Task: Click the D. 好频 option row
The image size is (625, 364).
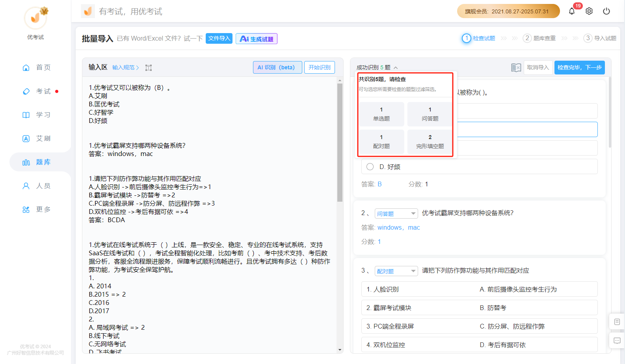Action: [480, 167]
